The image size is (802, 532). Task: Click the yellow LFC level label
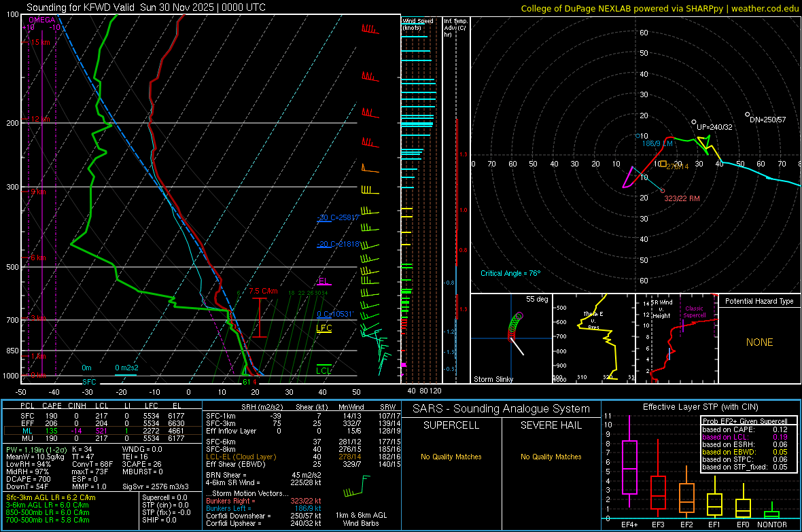coord(324,328)
